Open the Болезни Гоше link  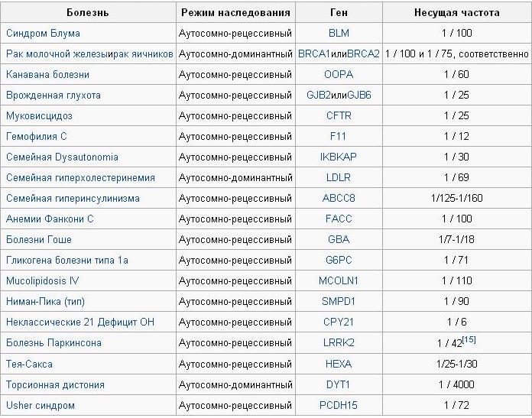click(38, 240)
